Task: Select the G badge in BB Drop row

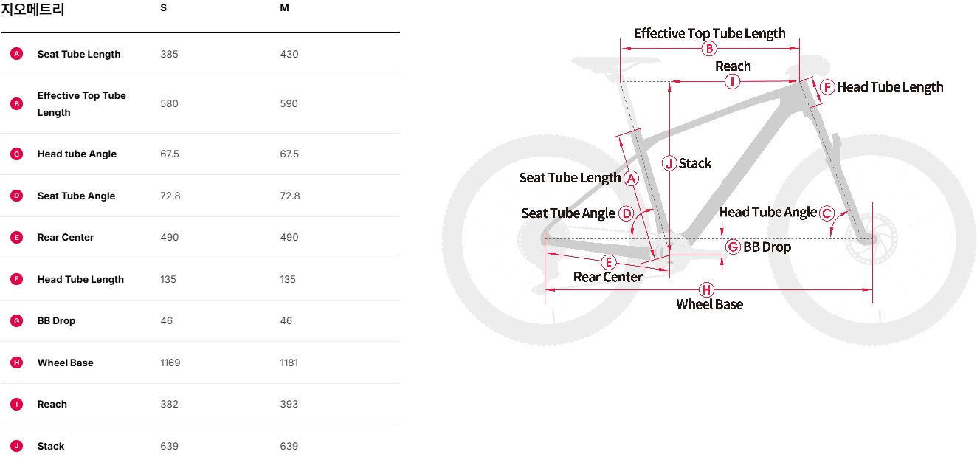Action: click(17, 320)
